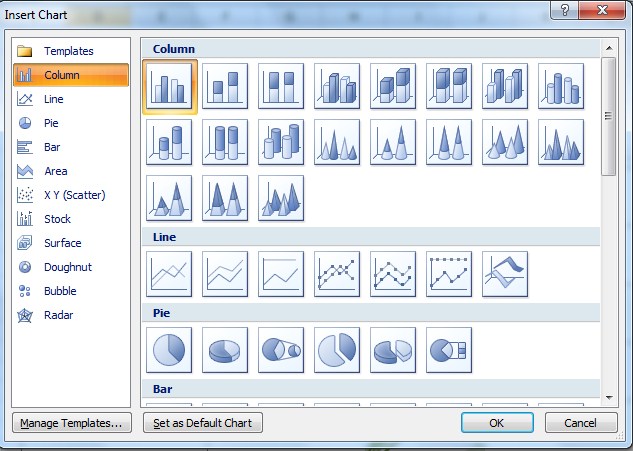This screenshot has height=451, width=633.
Task: Select the Stacked Cylinder chart
Action: pyautogui.click(x=169, y=142)
